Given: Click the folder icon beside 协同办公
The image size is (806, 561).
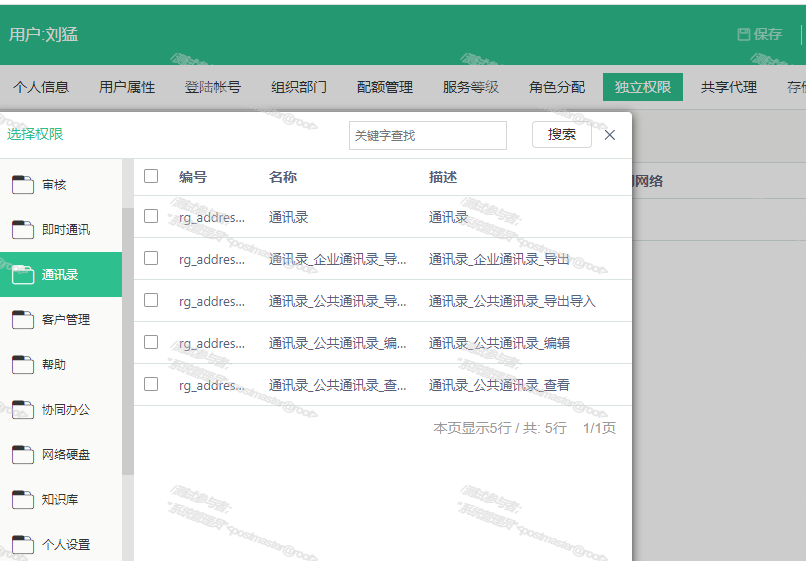Looking at the screenshot, I should 23,410.
